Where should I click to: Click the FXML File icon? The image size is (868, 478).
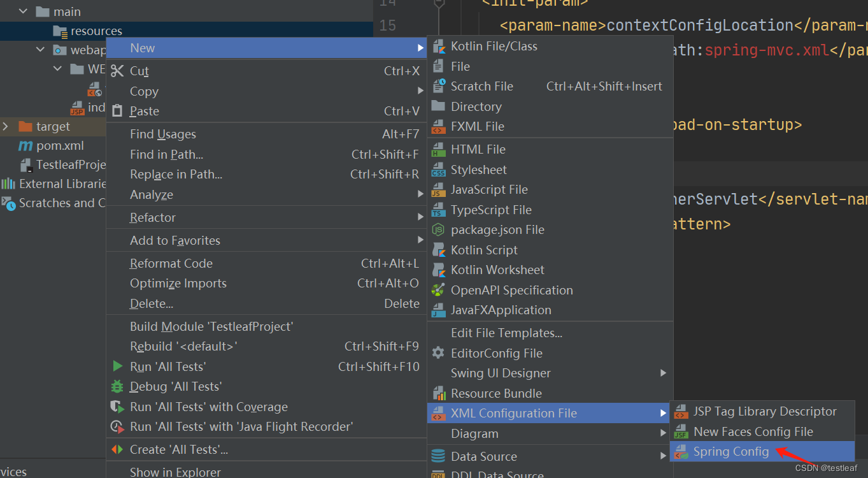tap(438, 126)
